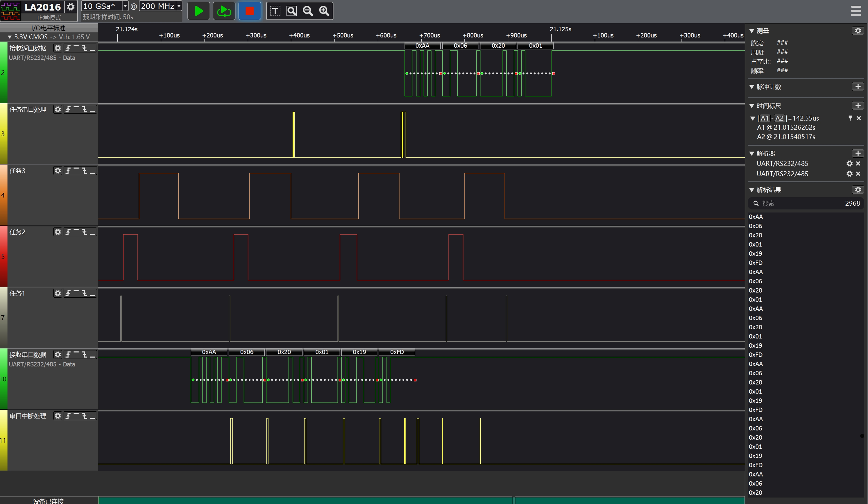Click the 搜索 decode results search field
The image size is (868, 504).
click(x=806, y=203)
